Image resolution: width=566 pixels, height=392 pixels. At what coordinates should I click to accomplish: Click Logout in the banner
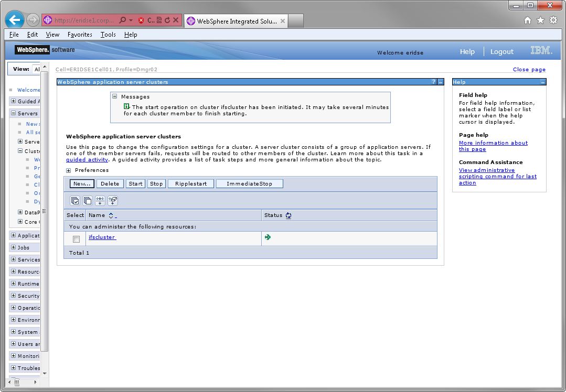tap(502, 51)
